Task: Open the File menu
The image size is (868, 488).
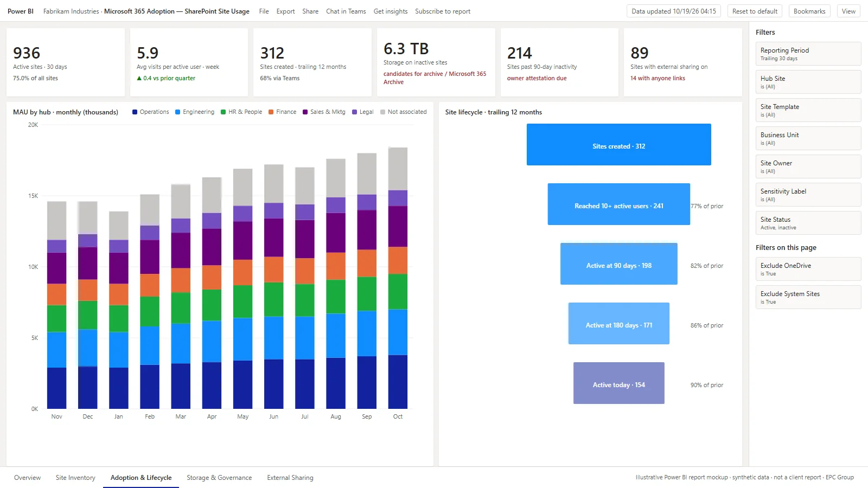Action: [264, 11]
